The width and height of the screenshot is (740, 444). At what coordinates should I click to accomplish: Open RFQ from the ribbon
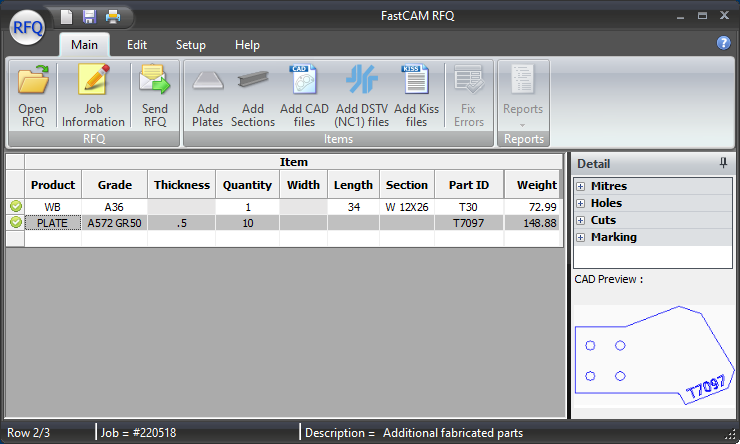33,96
